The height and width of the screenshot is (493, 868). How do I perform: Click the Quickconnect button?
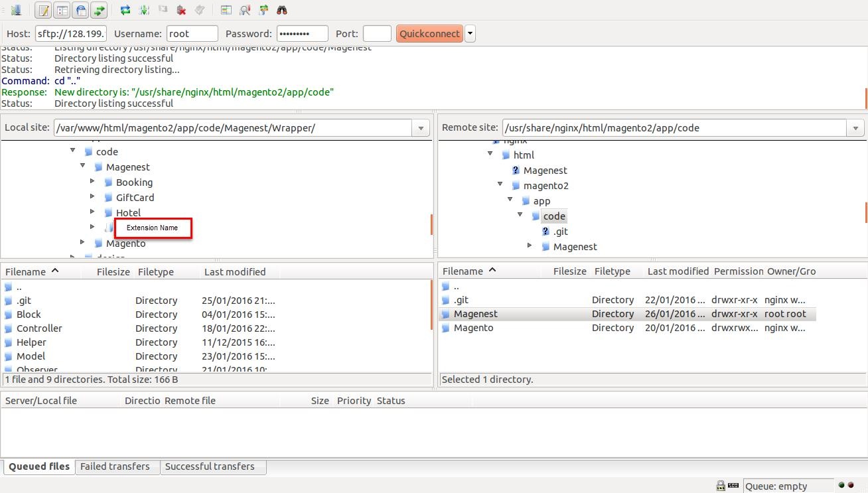click(x=429, y=34)
